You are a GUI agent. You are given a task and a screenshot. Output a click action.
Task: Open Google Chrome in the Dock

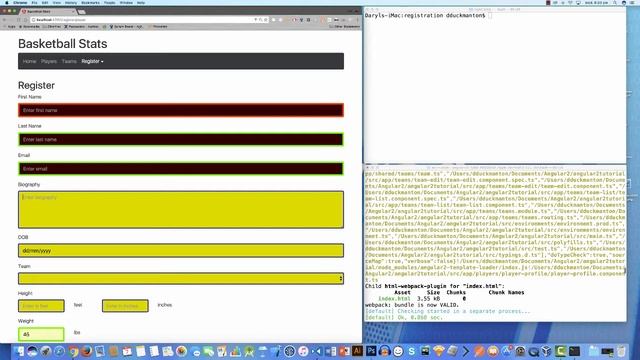(x=73, y=351)
